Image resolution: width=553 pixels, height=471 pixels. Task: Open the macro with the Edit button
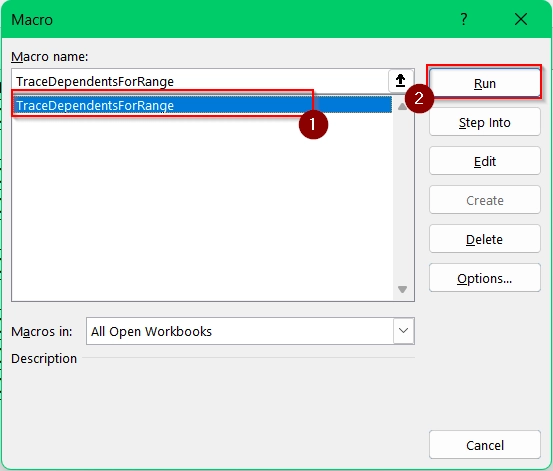point(485,161)
